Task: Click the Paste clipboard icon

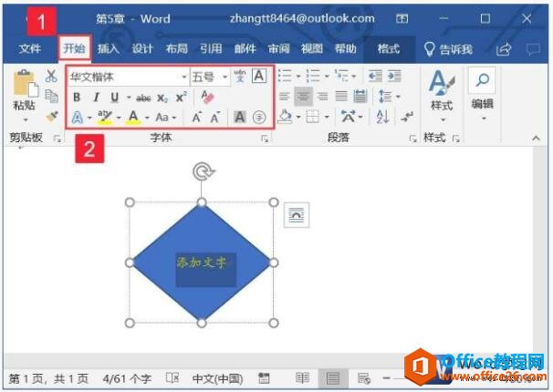Action: pos(25,83)
